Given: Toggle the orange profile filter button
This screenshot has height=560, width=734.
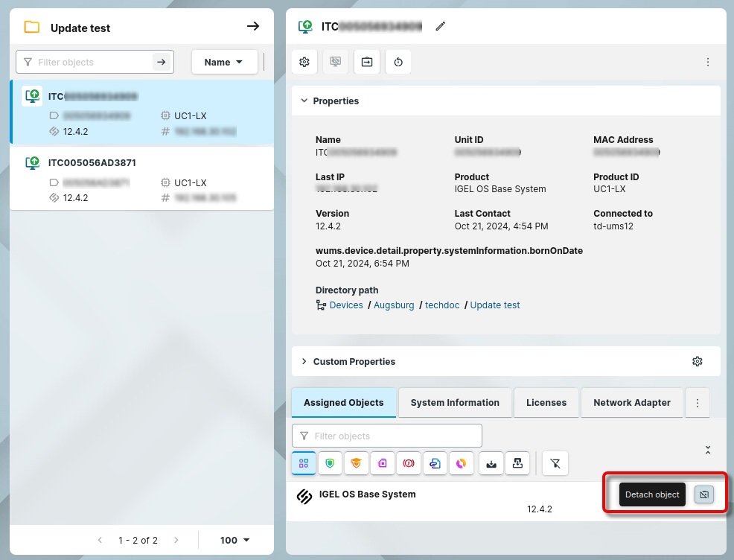Looking at the screenshot, I should click(357, 463).
